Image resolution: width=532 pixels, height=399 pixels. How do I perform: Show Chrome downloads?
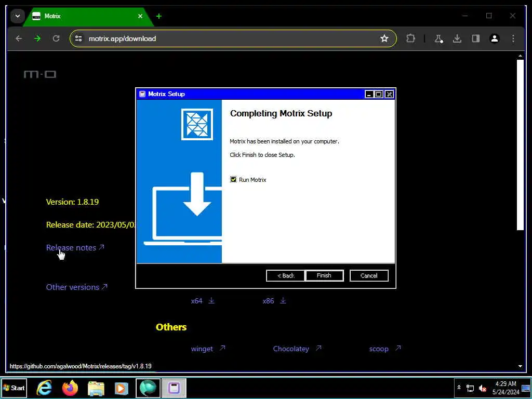(457, 38)
